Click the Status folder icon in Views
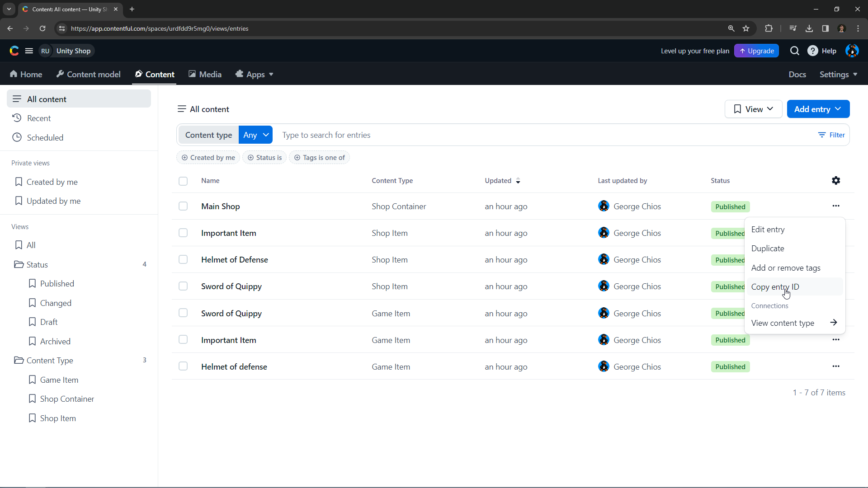 [19, 264]
